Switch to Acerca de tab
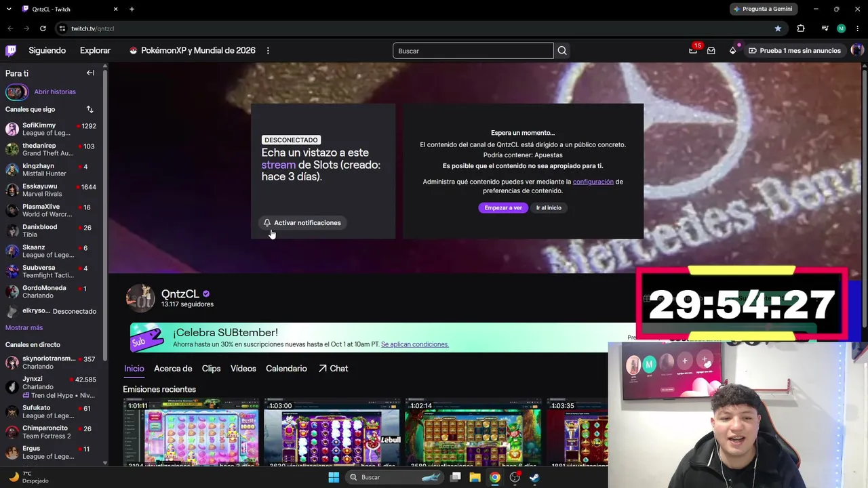Screen dimensions: 868x488 (x=173, y=369)
